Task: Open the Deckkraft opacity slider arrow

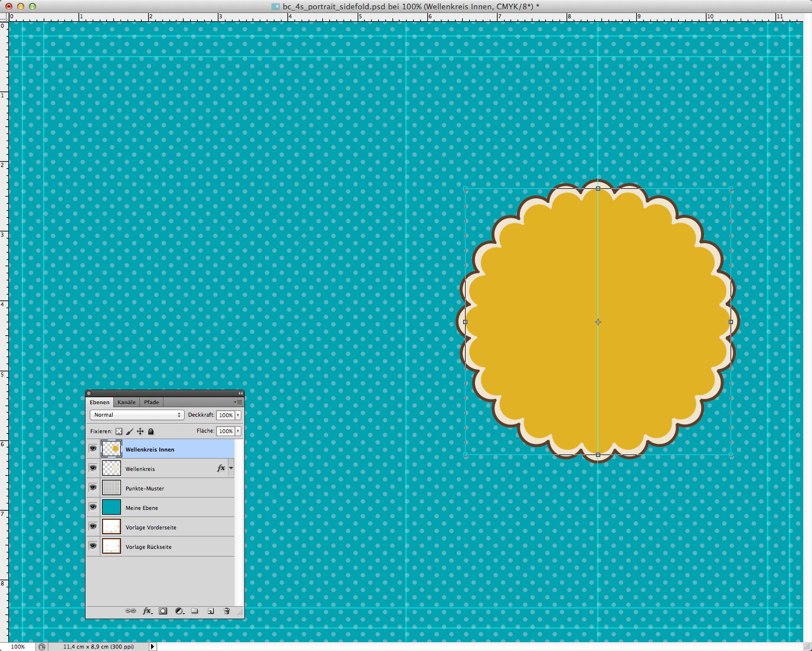Action: tap(238, 415)
